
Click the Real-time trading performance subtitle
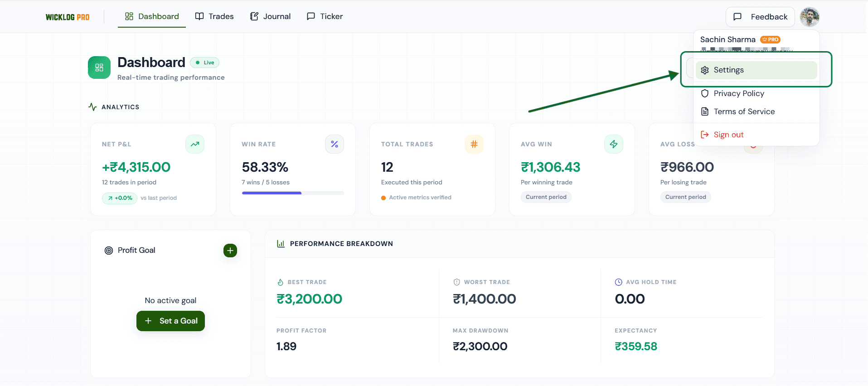(x=171, y=77)
